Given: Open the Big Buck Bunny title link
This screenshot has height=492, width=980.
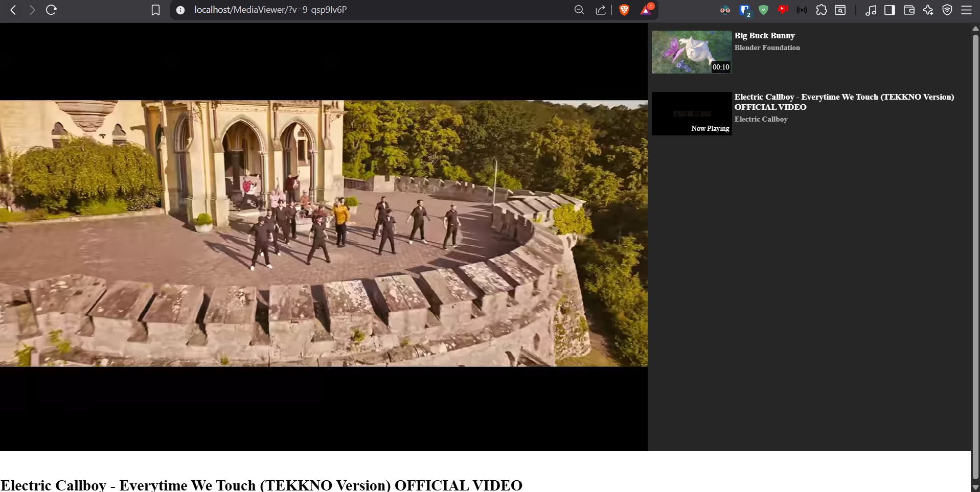Looking at the screenshot, I should click(x=764, y=36).
